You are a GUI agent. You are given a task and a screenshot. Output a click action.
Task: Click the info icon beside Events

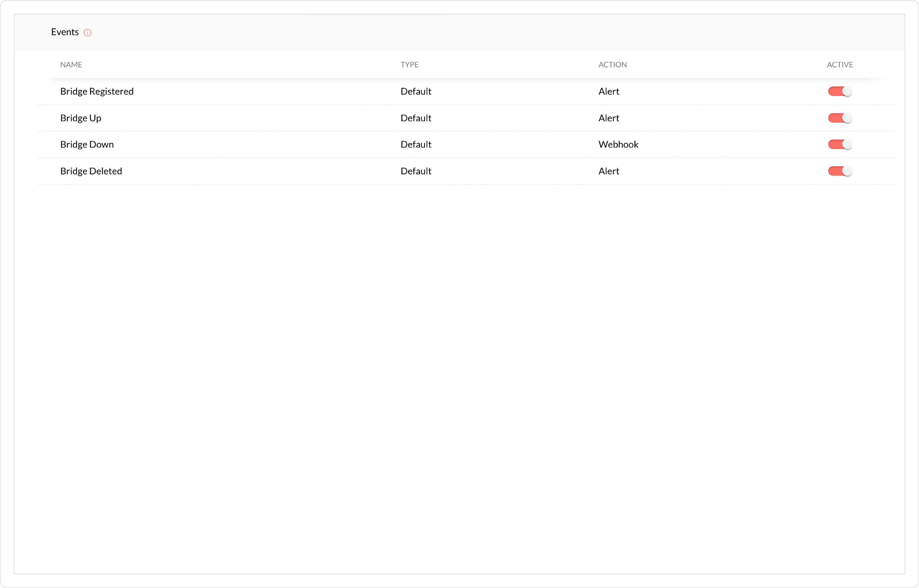click(x=87, y=32)
